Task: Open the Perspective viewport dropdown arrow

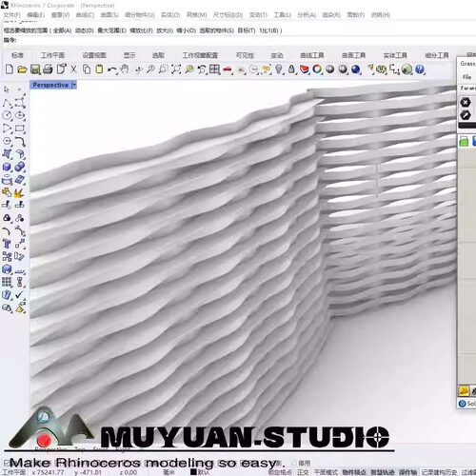Action: point(74,85)
